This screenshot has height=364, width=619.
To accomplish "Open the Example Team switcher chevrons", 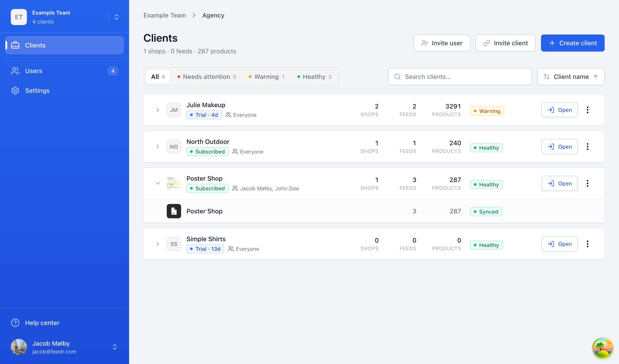I will 117,17.
